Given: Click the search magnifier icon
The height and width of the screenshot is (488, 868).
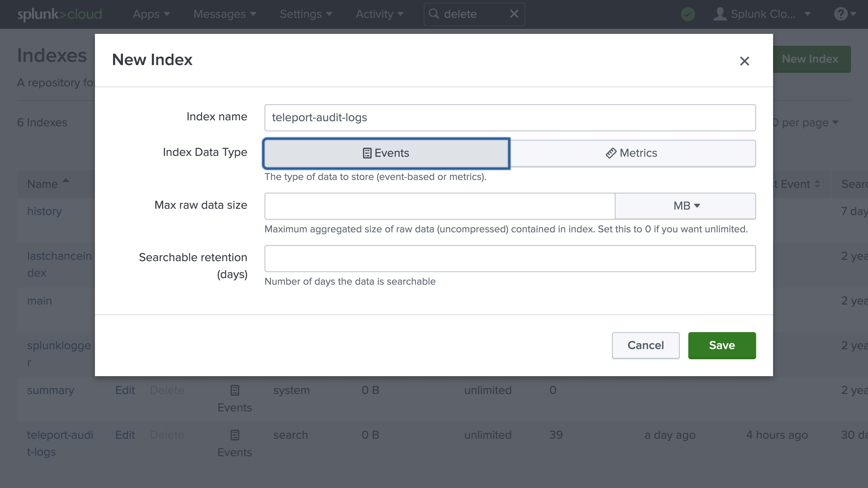Looking at the screenshot, I should [x=434, y=14].
